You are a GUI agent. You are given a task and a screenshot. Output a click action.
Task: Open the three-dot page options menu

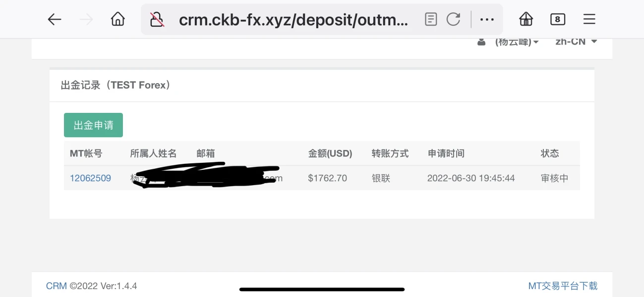pyautogui.click(x=487, y=19)
